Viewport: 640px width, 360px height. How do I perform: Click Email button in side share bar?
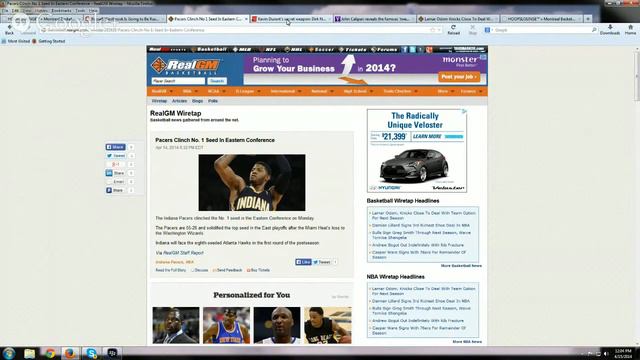116,182
